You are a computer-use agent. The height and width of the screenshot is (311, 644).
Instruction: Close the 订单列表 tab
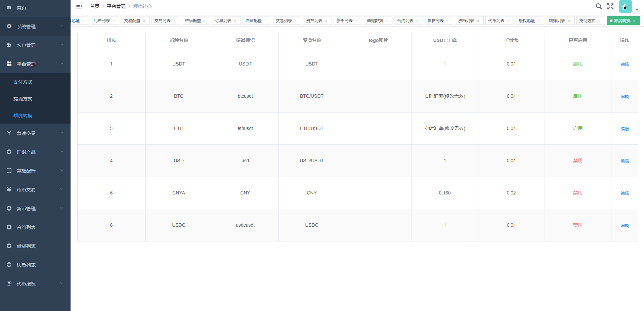235,21
